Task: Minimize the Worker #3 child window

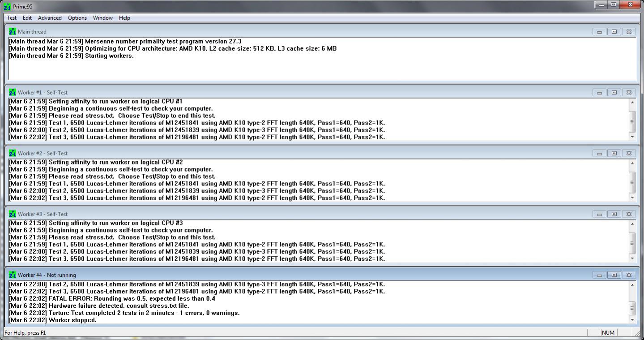Action: (x=599, y=215)
